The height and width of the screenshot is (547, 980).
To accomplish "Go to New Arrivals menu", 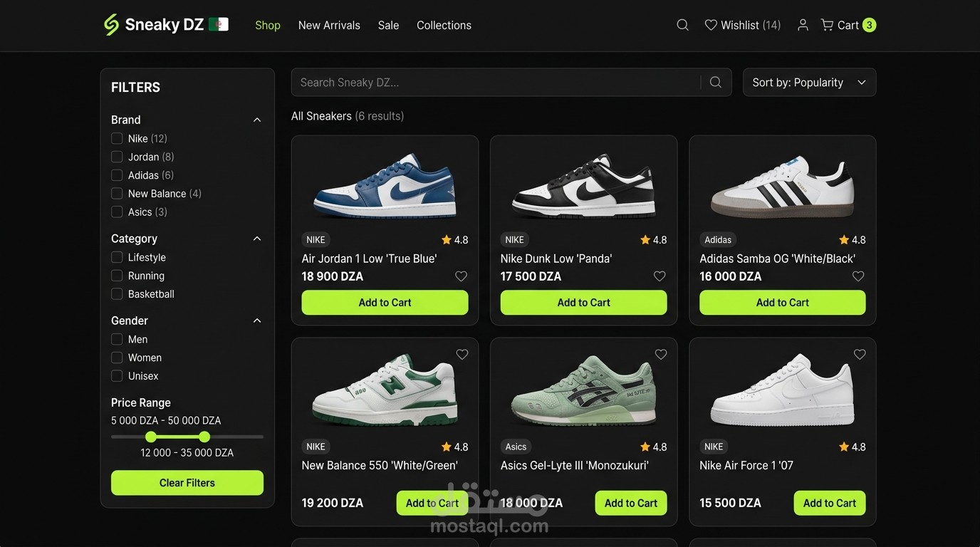I will coord(329,25).
